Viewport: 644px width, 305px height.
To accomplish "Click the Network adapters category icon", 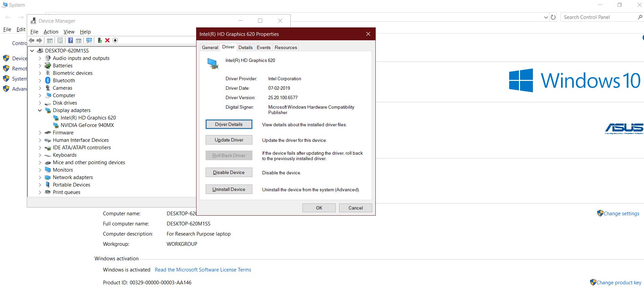I will click(x=48, y=177).
